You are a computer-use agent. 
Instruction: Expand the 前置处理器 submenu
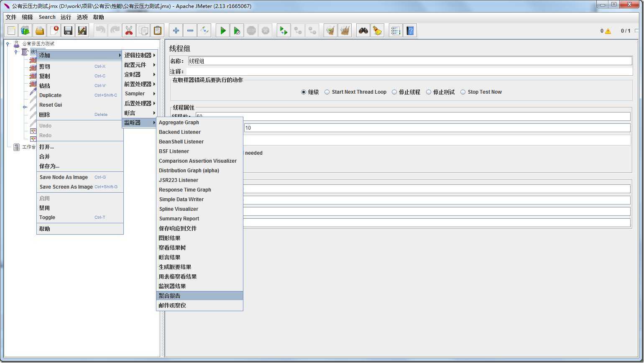click(140, 84)
